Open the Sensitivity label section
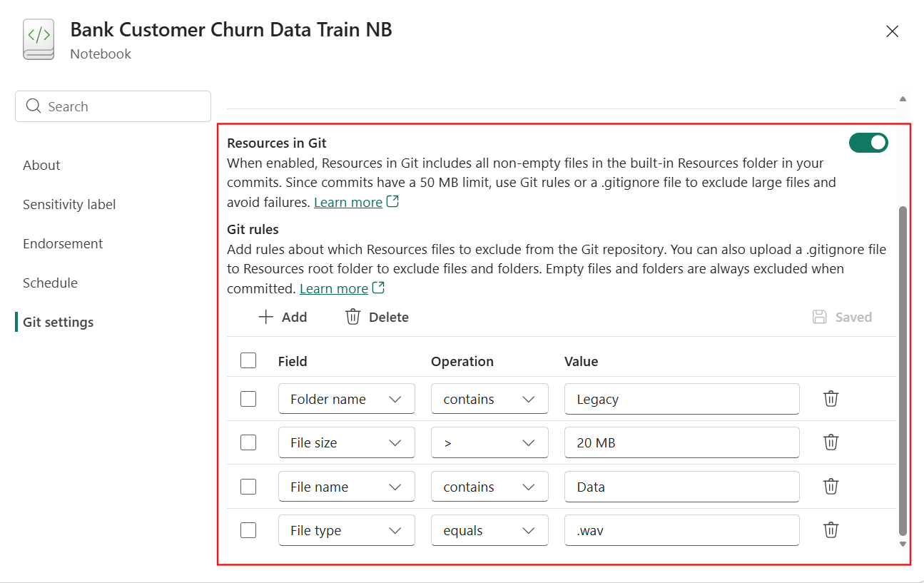Image resolution: width=924 pixels, height=583 pixels. (69, 204)
